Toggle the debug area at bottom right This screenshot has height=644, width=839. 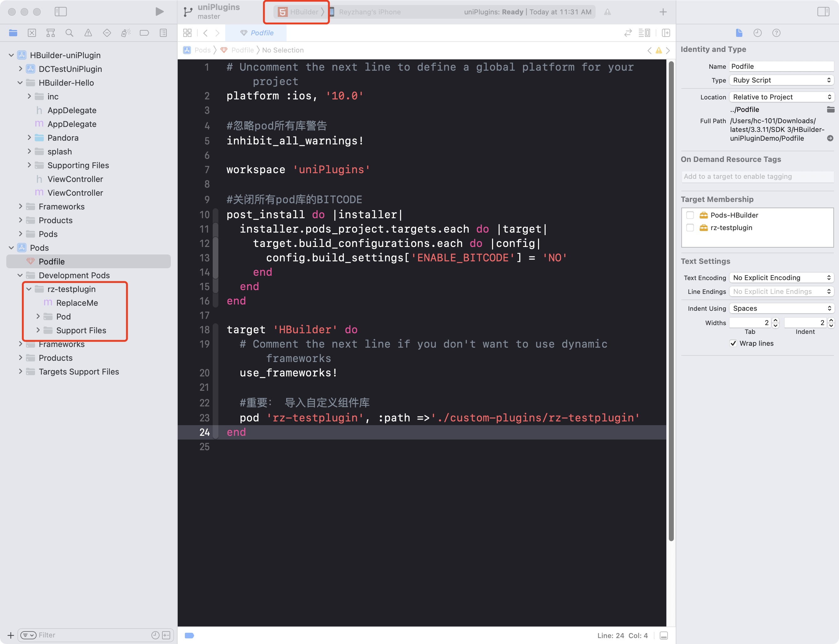[x=664, y=636]
